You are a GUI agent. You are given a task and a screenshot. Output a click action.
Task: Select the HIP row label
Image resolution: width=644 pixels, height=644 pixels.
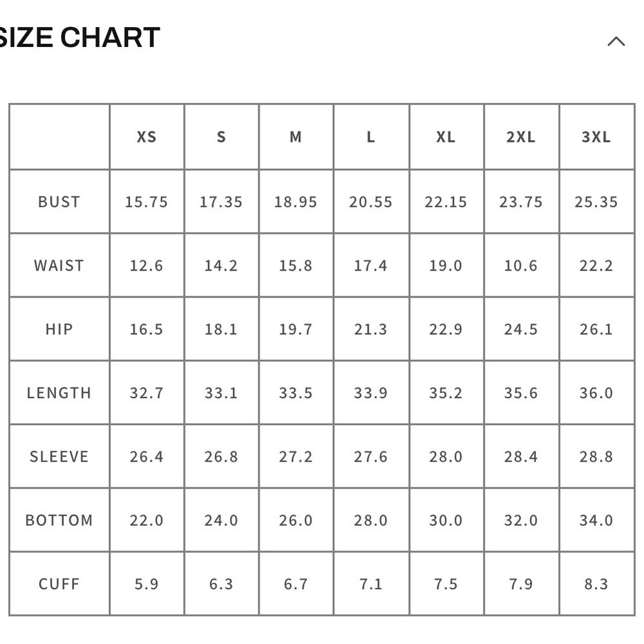tap(59, 329)
